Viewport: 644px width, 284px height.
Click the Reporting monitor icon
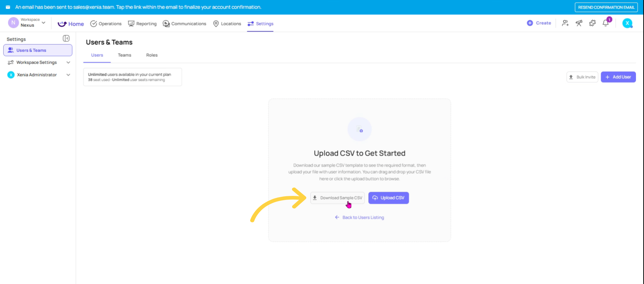(x=131, y=23)
